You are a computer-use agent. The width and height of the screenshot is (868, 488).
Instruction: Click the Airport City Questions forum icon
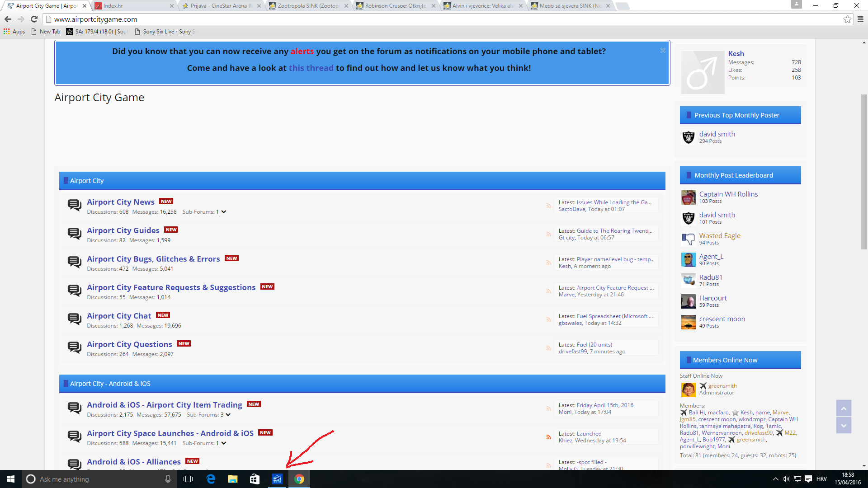click(74, 347)
